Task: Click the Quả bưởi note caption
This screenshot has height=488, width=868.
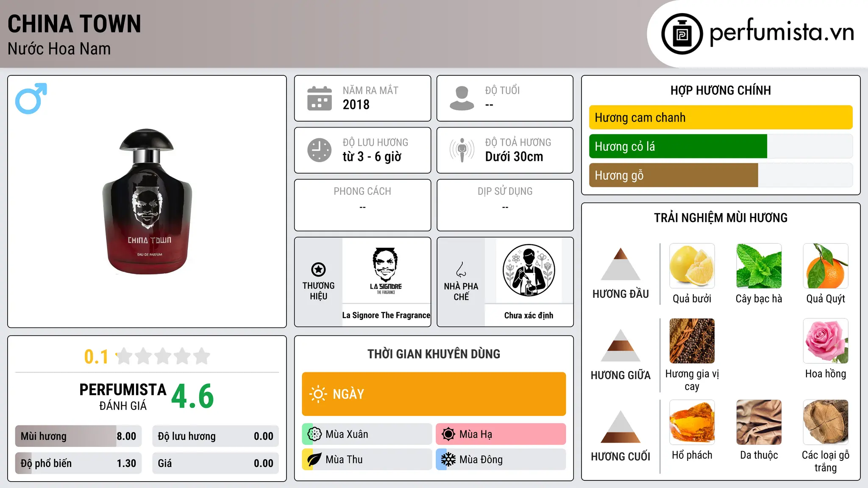Action: 692,299
